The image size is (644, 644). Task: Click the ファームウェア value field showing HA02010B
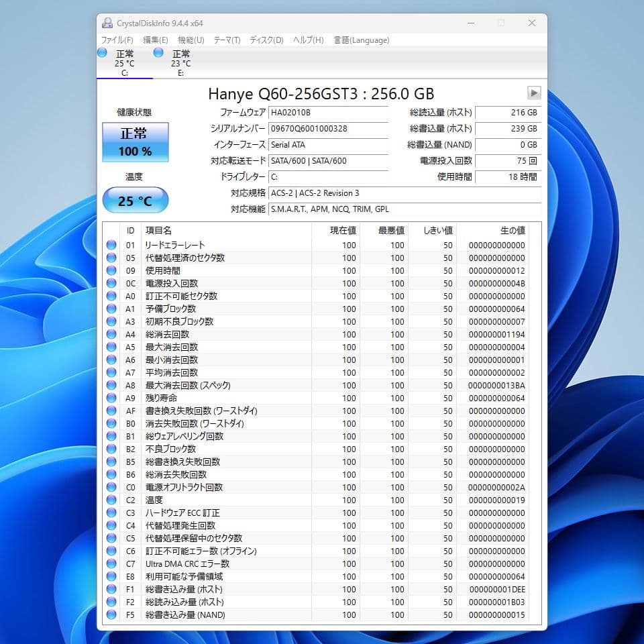click(329, 113)
